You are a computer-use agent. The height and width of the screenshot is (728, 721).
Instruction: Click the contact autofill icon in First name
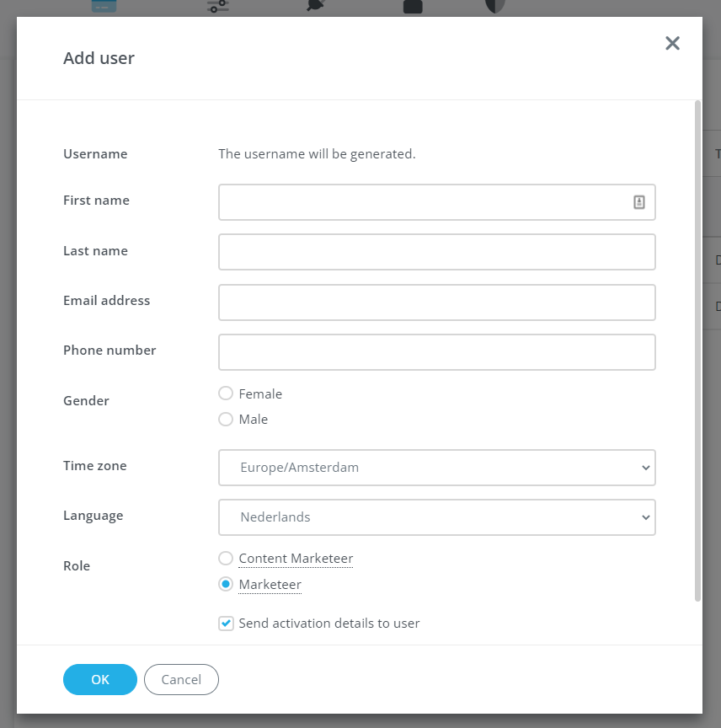click(x=639, y=202)
